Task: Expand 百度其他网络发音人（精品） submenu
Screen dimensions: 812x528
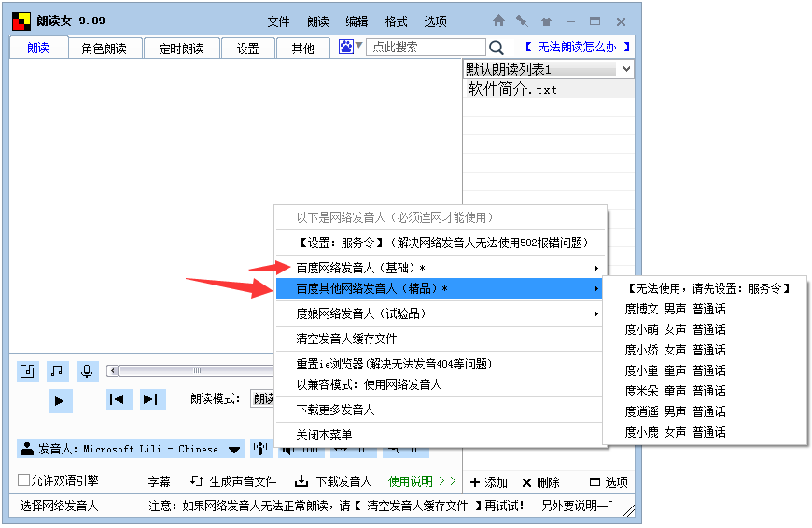Action: coord(438,288)
